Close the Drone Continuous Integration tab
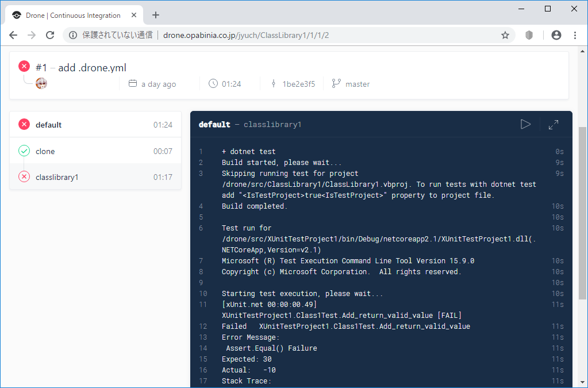588x388 pixels. pyautogui.click(x=134, y=15)
